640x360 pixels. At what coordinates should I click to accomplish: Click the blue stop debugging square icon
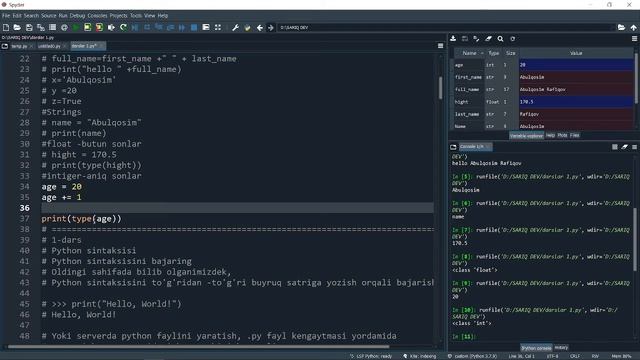point(194,27)
